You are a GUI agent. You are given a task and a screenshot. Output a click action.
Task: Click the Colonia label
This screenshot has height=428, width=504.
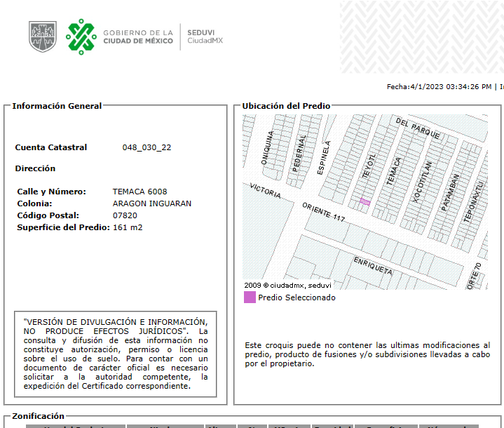[x=34, y=203]
